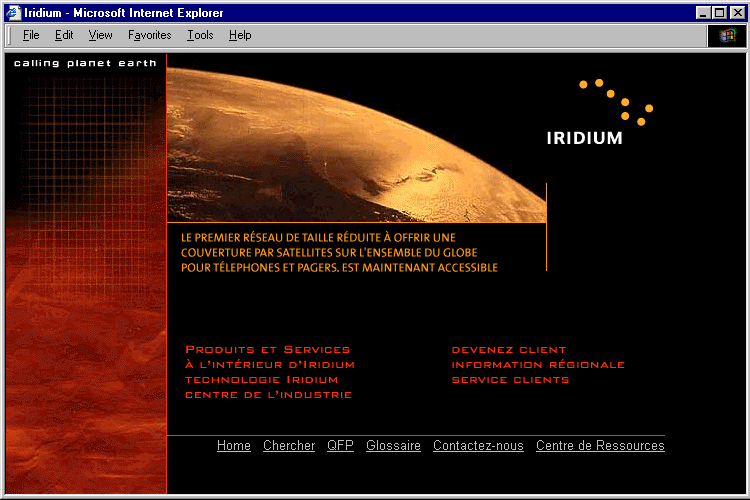
Task: Open the Help menu
Action: [x=240, y=35]
